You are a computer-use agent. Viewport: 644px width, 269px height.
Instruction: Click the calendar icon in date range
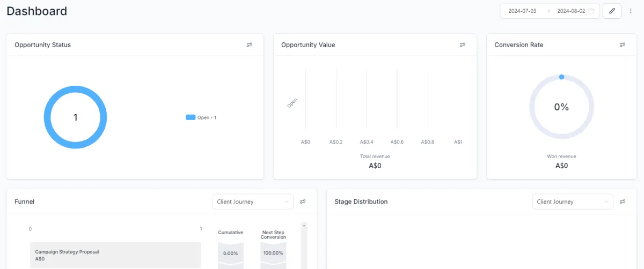pos(591,11)
